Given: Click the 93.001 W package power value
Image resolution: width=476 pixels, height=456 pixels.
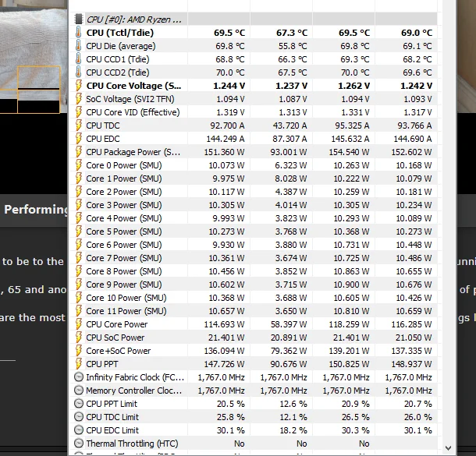Looking at the screenshot, I should pos(289,152).
